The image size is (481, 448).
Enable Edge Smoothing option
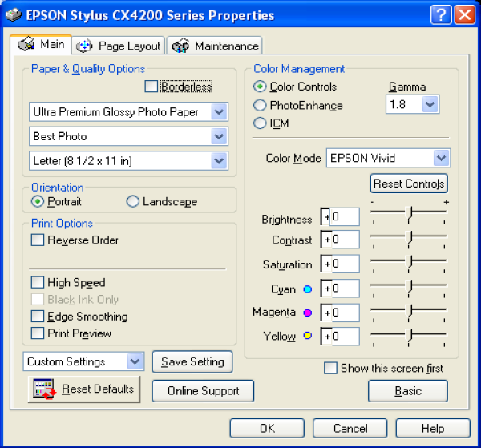(x=38, y=316)
